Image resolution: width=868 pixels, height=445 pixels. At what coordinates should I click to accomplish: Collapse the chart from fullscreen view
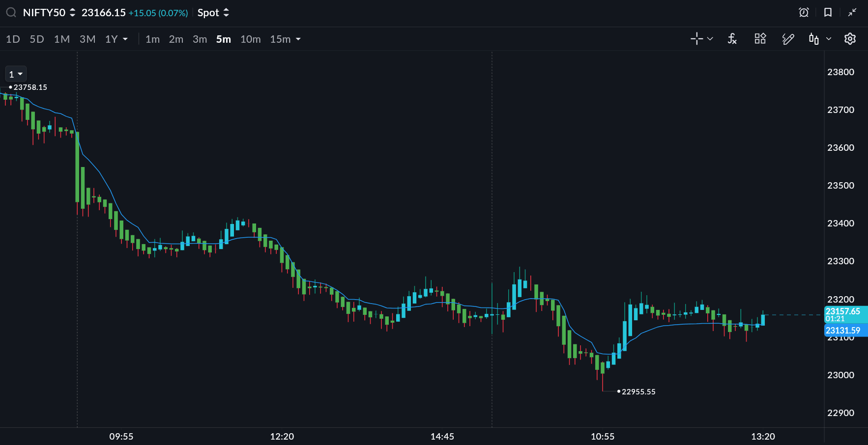coord(852,13)
